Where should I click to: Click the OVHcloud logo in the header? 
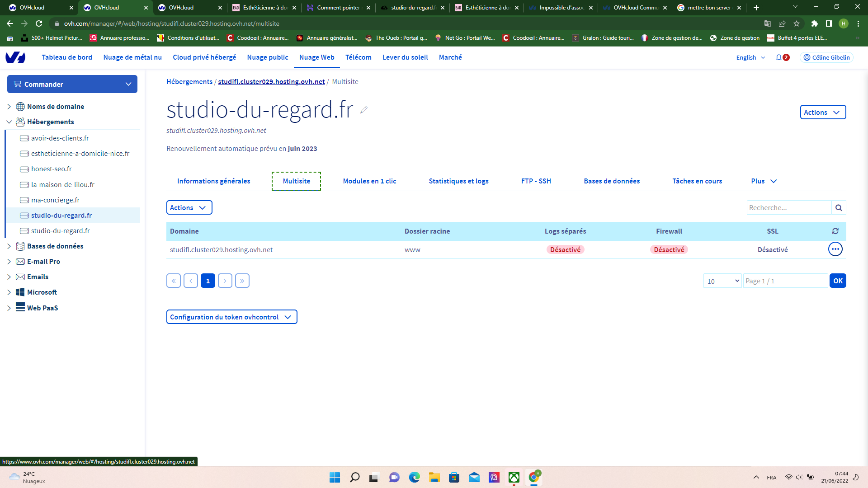pyautogui.click(x=15, y=57)
